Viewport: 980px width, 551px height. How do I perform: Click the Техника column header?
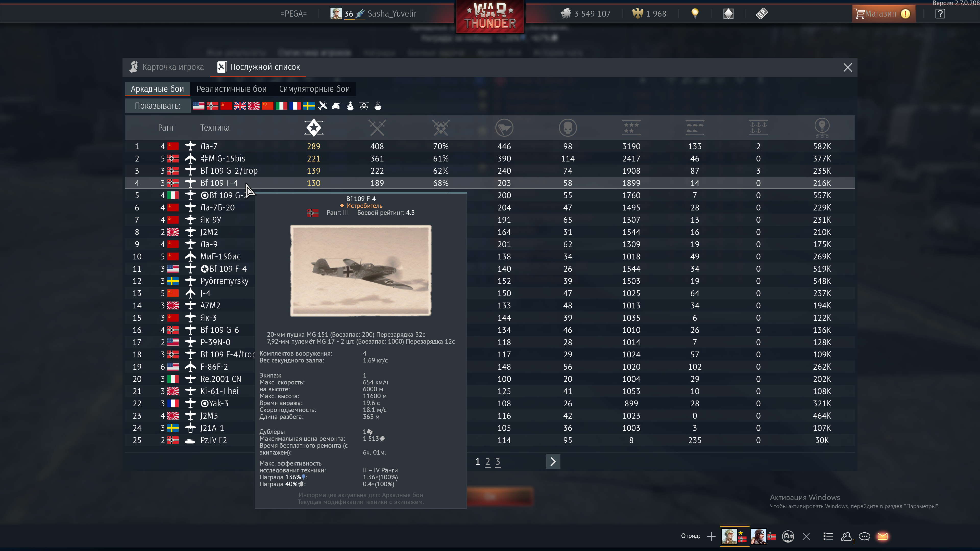(x=215, y=127)
